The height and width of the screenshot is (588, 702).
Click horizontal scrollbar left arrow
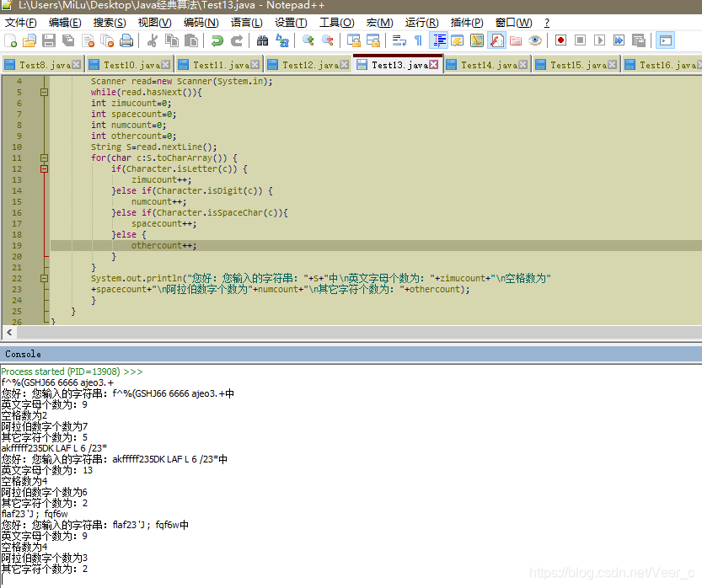tap(9, 332)
